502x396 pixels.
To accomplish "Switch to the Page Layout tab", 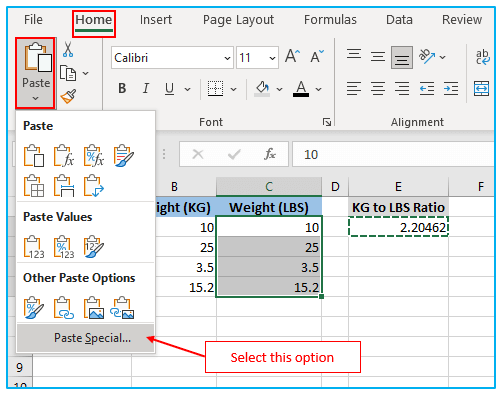I will [x=238, y=20].
